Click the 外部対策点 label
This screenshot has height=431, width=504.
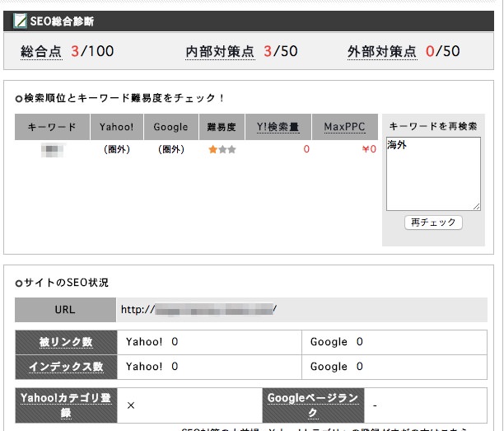click(382, 51)
